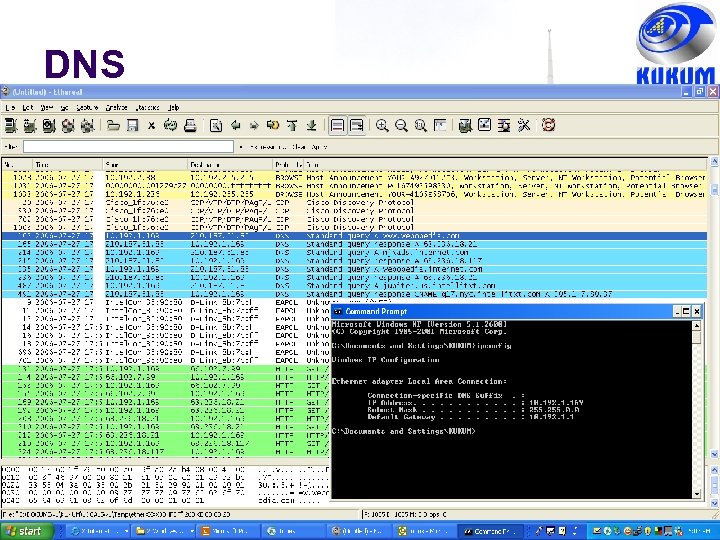Click Apply to apply the filter

click(x=319, y=147)
